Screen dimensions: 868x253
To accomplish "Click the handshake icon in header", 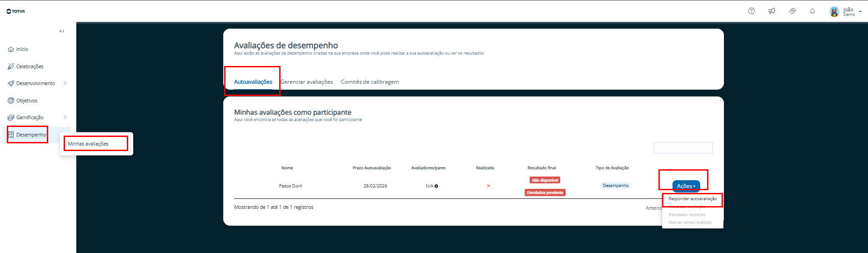I will point(793,11).
